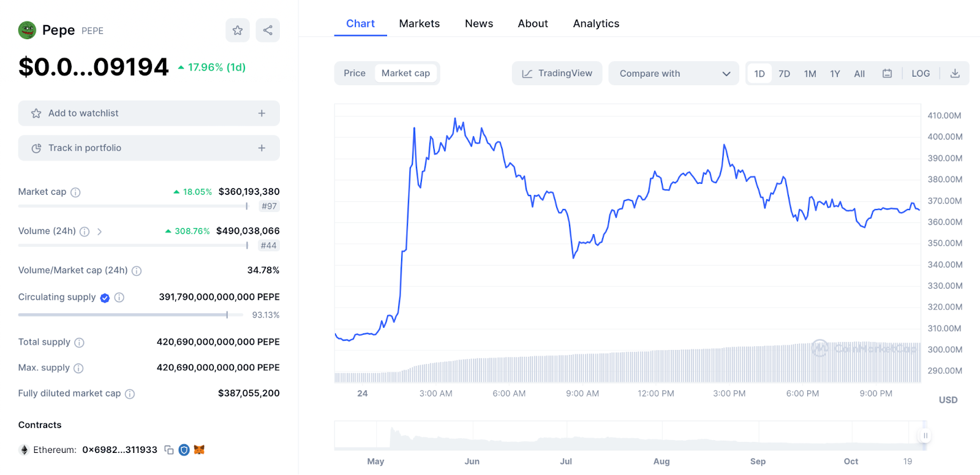Select the 1M time range

pyautogui.click(x=810, y=74)
